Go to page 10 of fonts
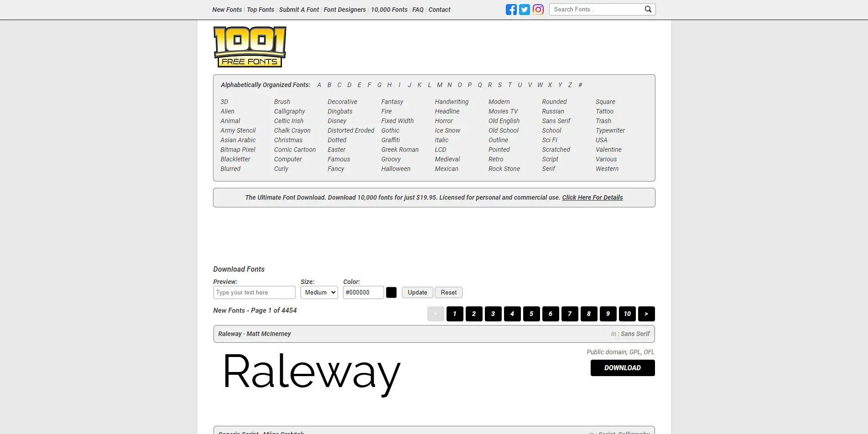Image resolution: width=868 pixels, height=434 pixels. [x=627, y=314]
